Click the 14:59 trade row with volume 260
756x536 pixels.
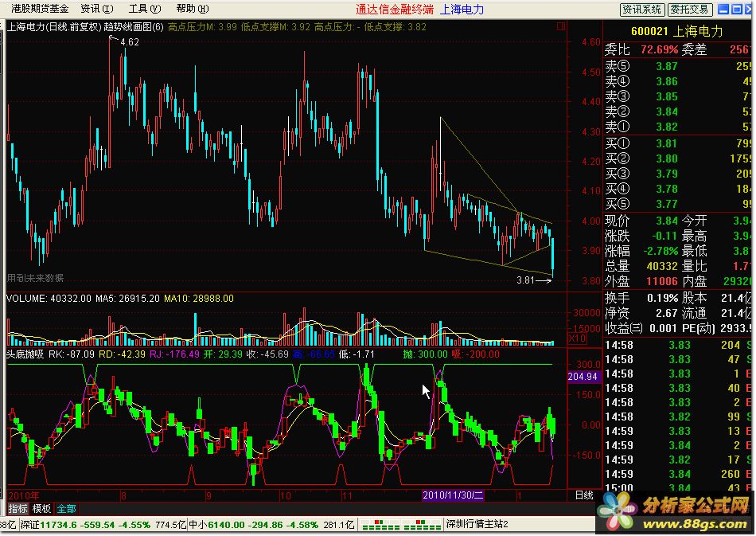click(x=679, y=474)
